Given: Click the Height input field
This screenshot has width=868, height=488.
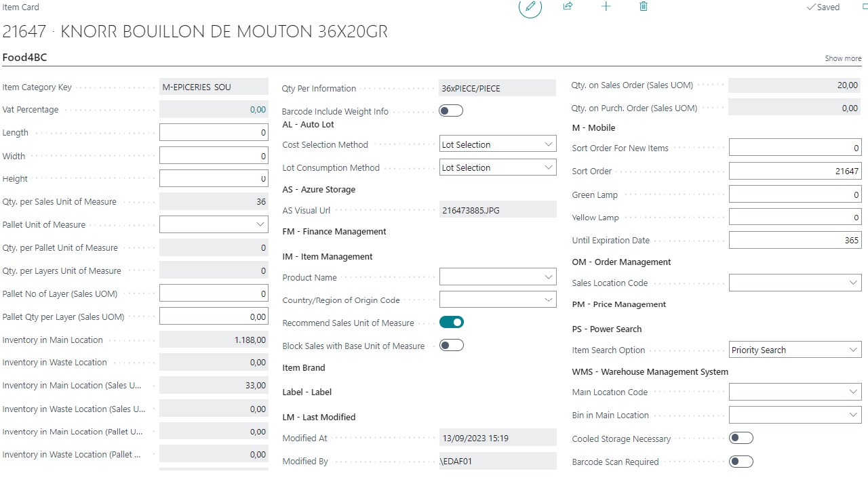Looking at the screenshot, I should tap(214, 179).
